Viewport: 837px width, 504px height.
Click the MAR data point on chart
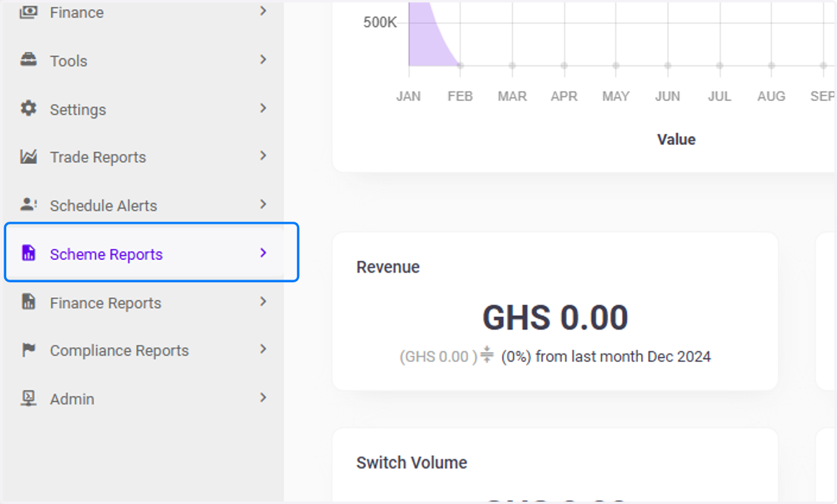(512, 66)
